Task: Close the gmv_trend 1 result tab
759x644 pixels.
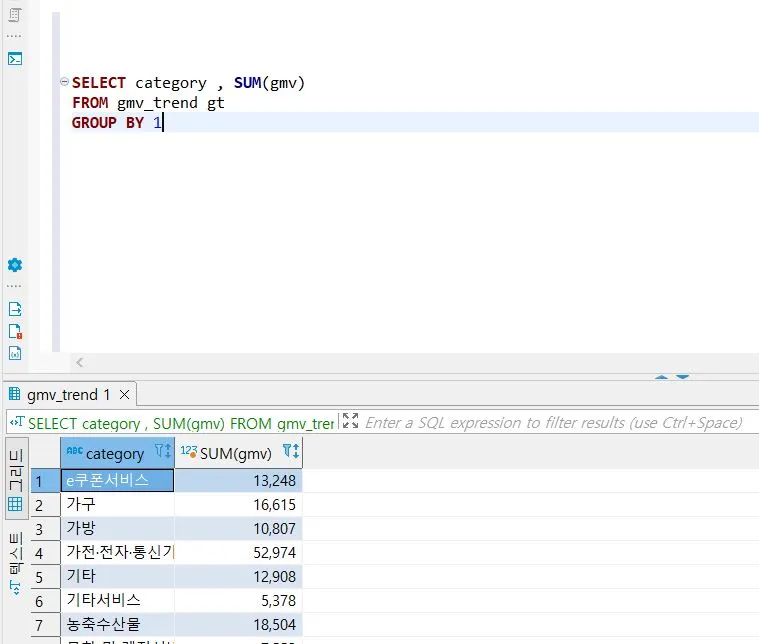Action: coord(124,395)
